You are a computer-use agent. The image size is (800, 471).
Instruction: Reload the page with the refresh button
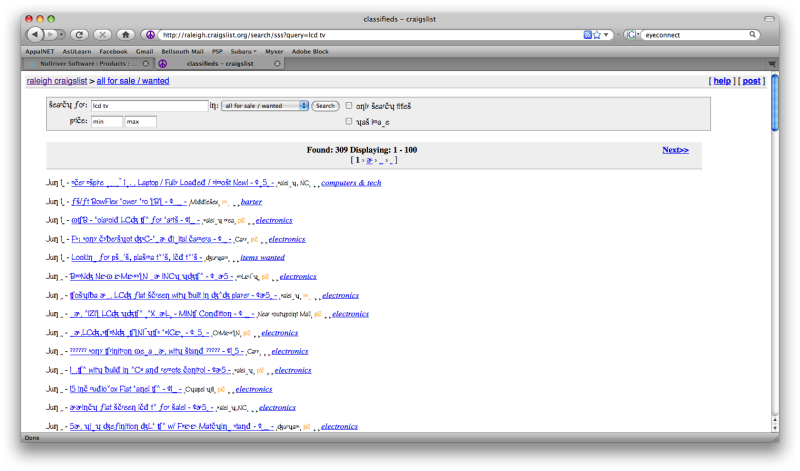click(x=79, y=35)
